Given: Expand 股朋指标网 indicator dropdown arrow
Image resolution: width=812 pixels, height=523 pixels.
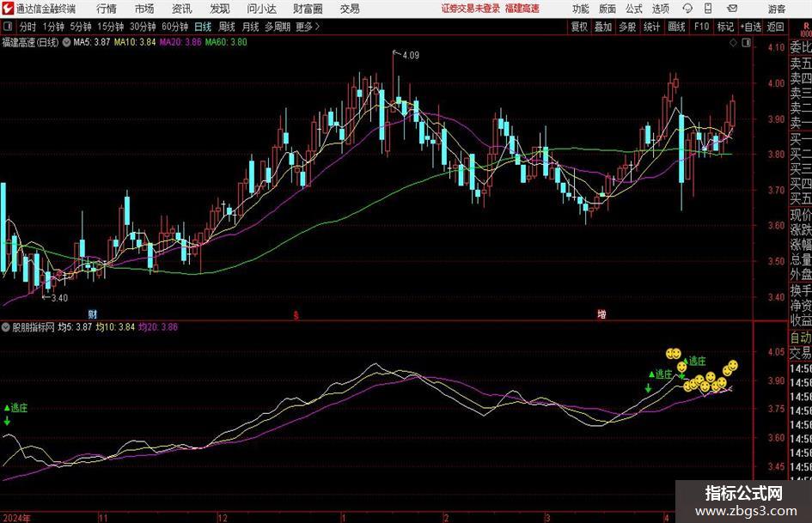Looking at the screenshot, I should tap(6, 327).
